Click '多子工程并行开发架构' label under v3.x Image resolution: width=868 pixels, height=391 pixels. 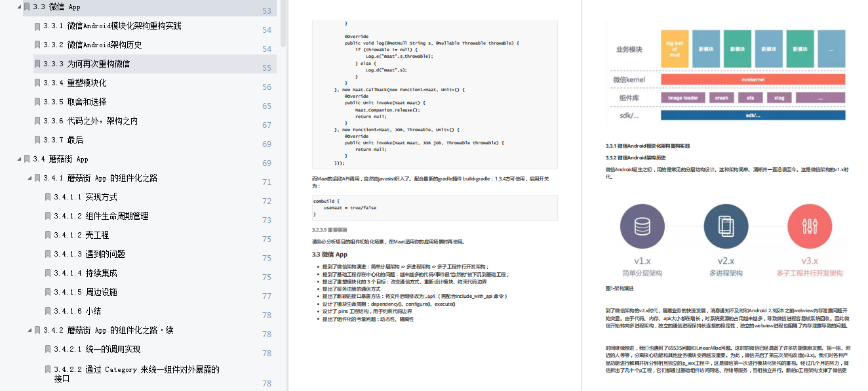[810, 273]
